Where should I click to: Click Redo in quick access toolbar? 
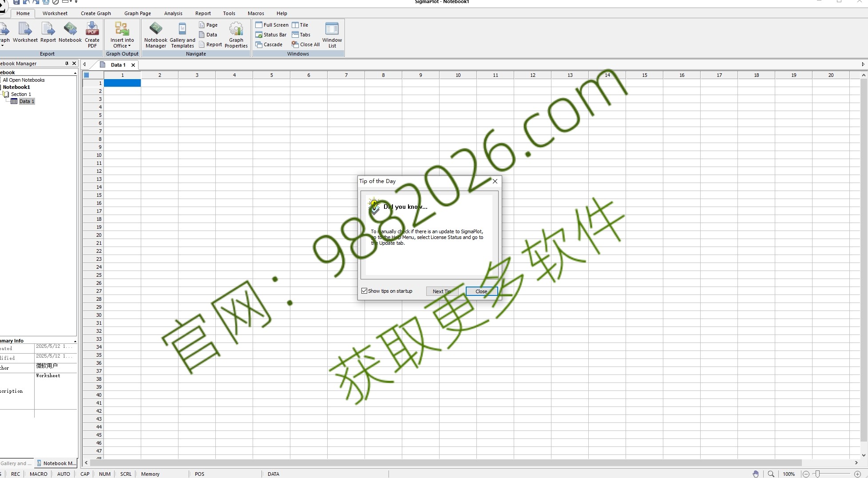click(x=36, y=2)
